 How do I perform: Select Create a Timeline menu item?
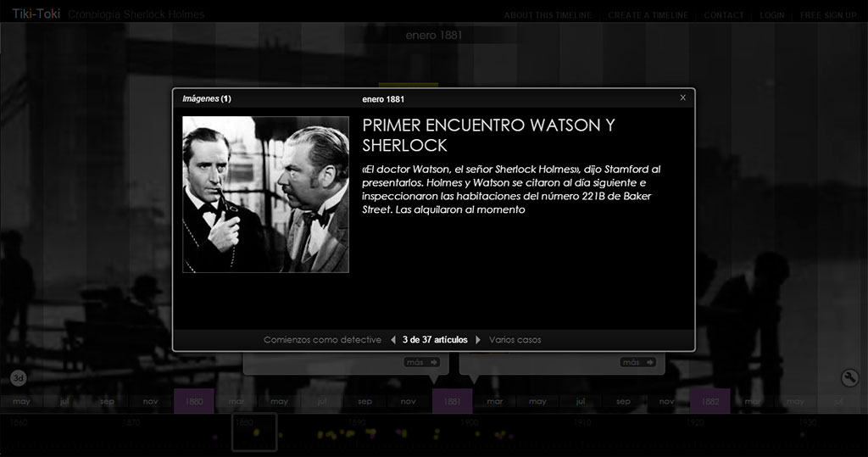pos(648,15)
